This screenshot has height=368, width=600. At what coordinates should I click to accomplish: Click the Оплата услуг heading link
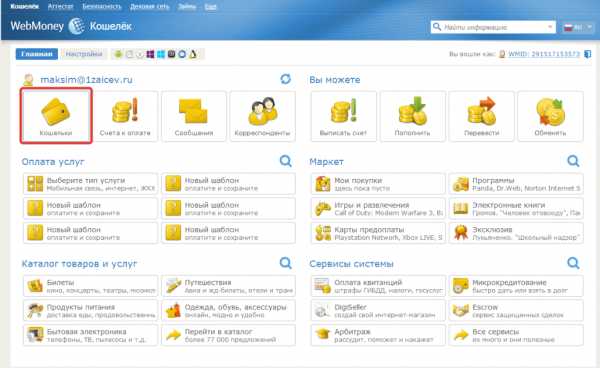[53, 162]
